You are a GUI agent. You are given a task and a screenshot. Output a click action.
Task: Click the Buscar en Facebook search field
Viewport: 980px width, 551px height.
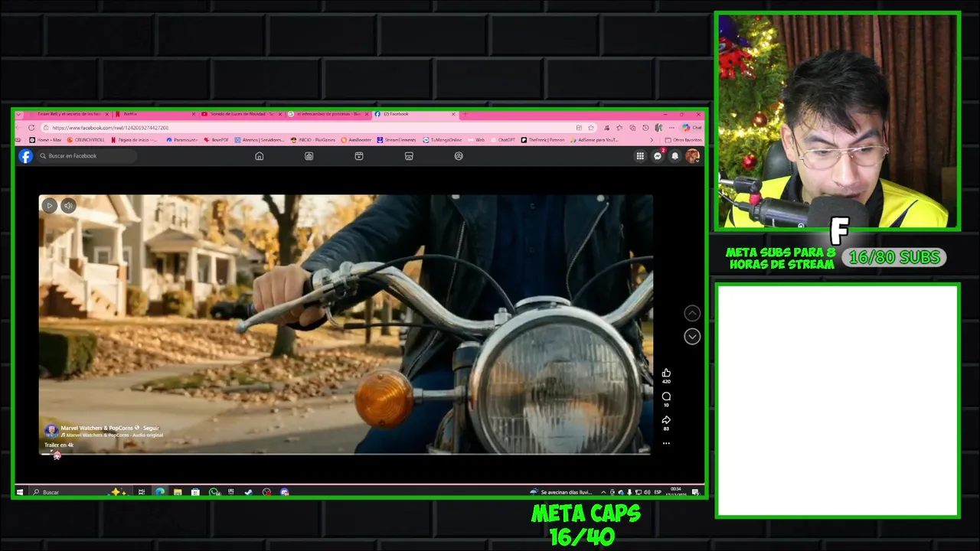click(x=87, y=156)
